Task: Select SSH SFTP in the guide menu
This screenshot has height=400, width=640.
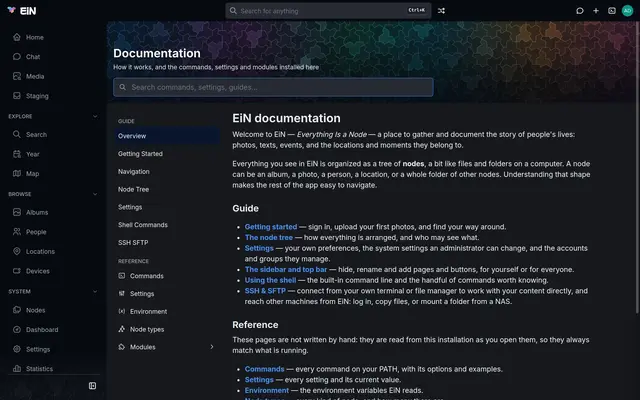Action: (x=167, y=242)
